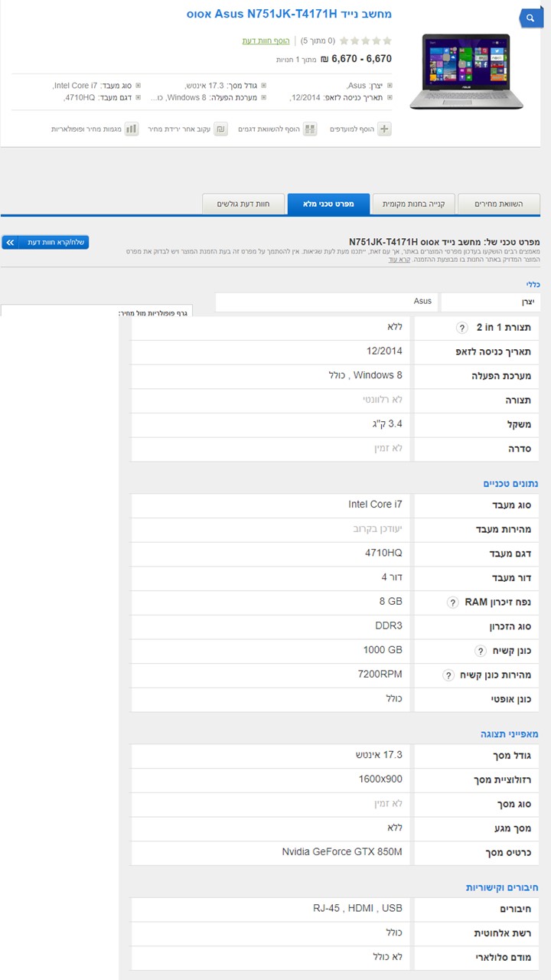
Task: Click the shekel price-drop tracking icon
Action: tap(220, 129)
